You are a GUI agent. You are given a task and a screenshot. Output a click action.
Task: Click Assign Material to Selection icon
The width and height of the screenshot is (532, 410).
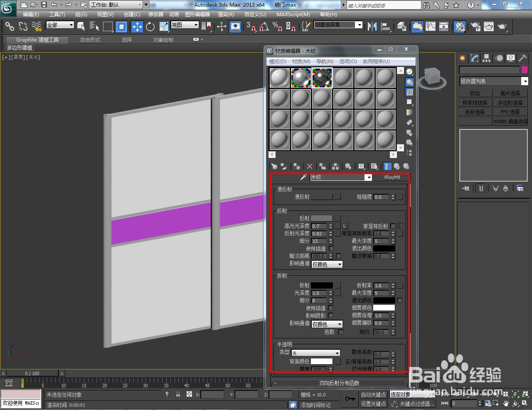(296, 166)
